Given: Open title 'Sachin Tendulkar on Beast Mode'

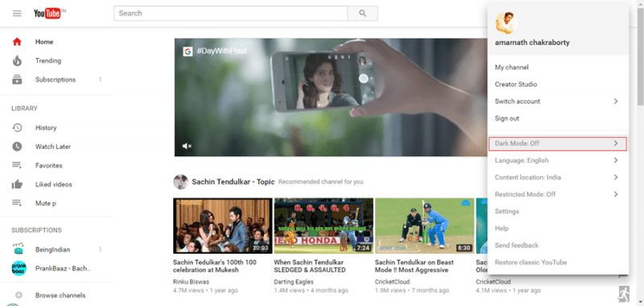Looking at the screenshot, I should [x=415, y=266].
